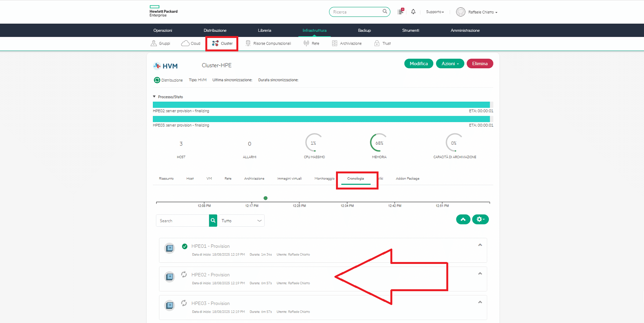Collapse the HPE01 Provision entry chevron
Image resolution: width=644 pixels, height=323 pixels.
coord(480,245)
